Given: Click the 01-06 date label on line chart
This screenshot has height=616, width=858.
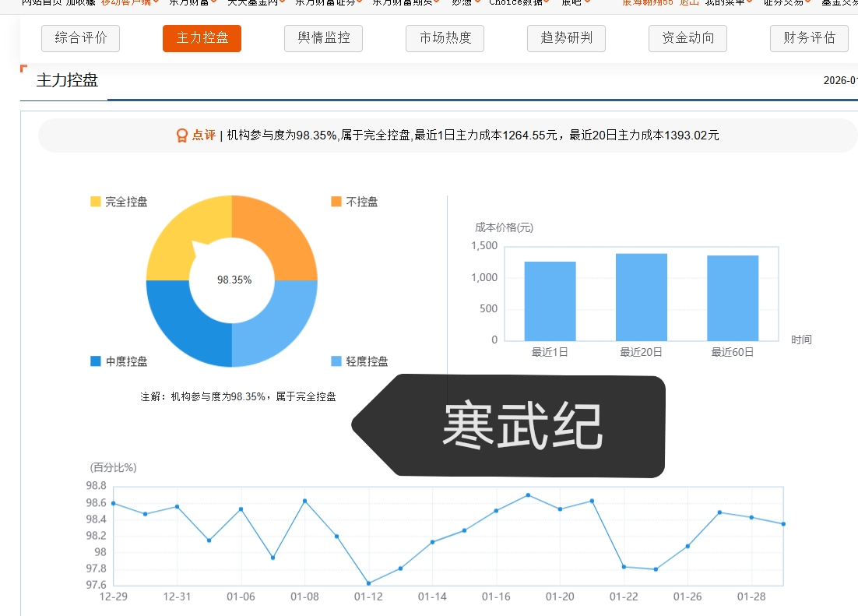Looking at the screenshot, I should [241, 597].
